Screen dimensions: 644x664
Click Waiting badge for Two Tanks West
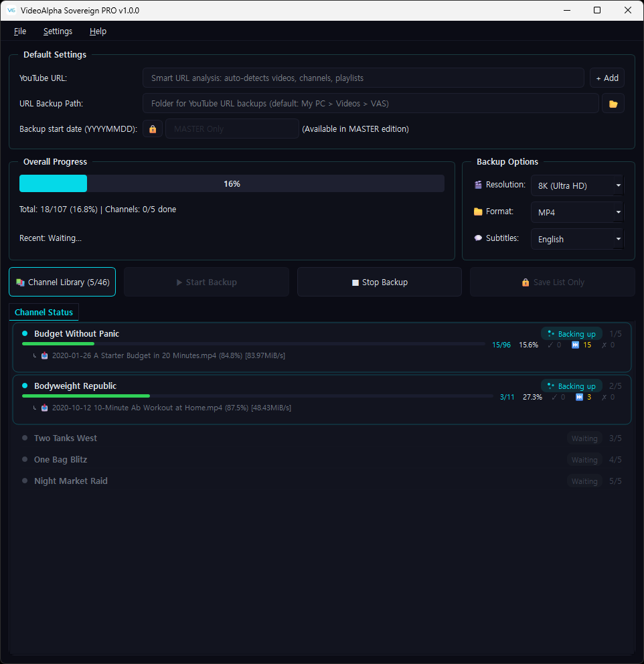coord(584,438)
